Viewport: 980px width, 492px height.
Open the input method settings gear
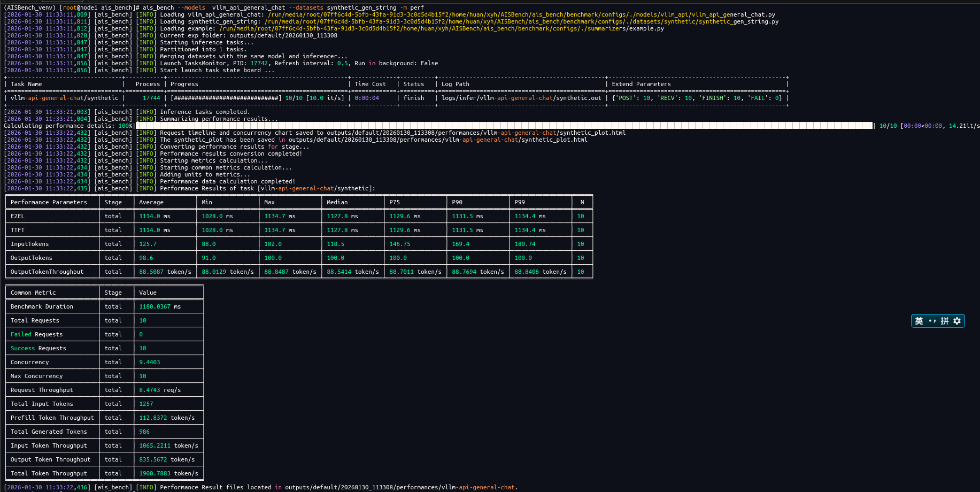click(957, 321)
